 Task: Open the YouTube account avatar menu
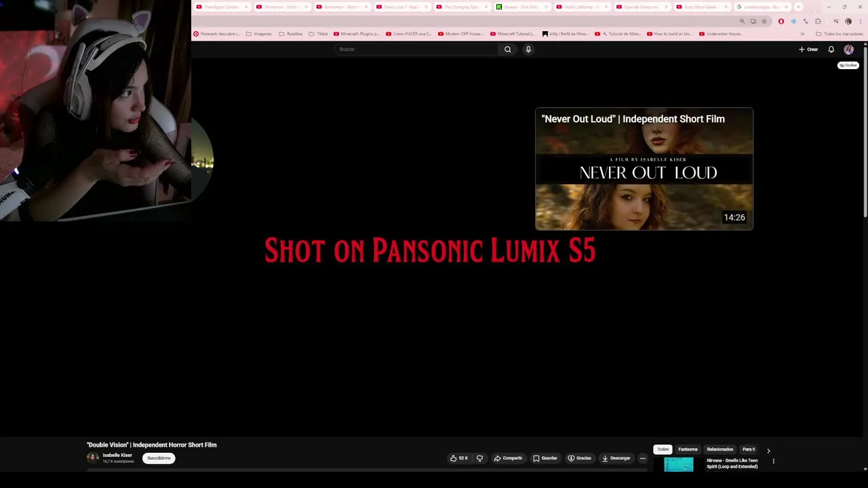coord(848,49)
